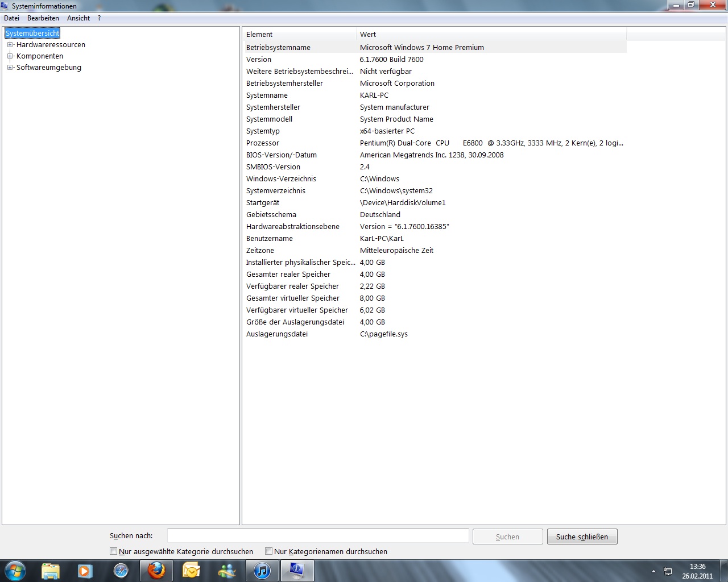728x582 pixels.
Task: Switch to iTunes in the taskbar
Action: pos(262,571)
